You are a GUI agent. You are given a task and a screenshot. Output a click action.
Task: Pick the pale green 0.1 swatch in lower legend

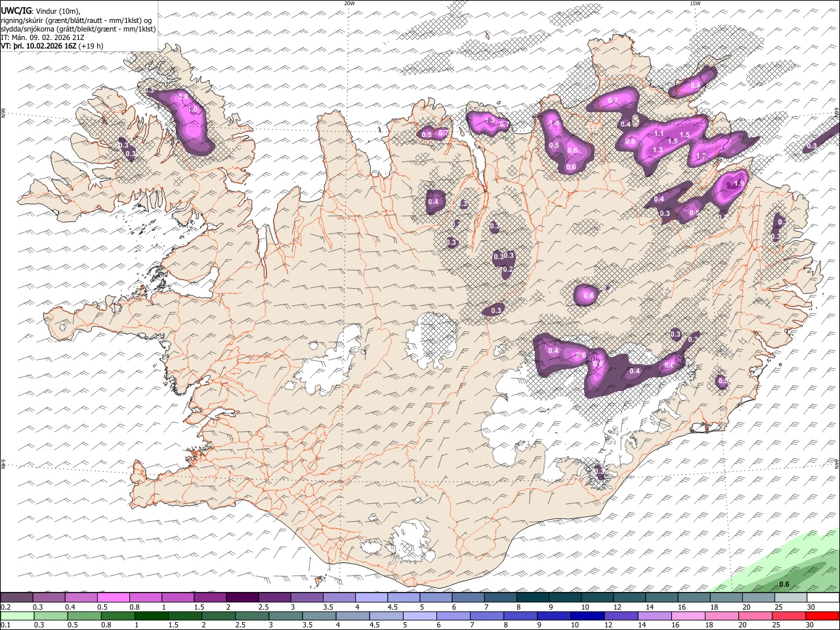17,616
